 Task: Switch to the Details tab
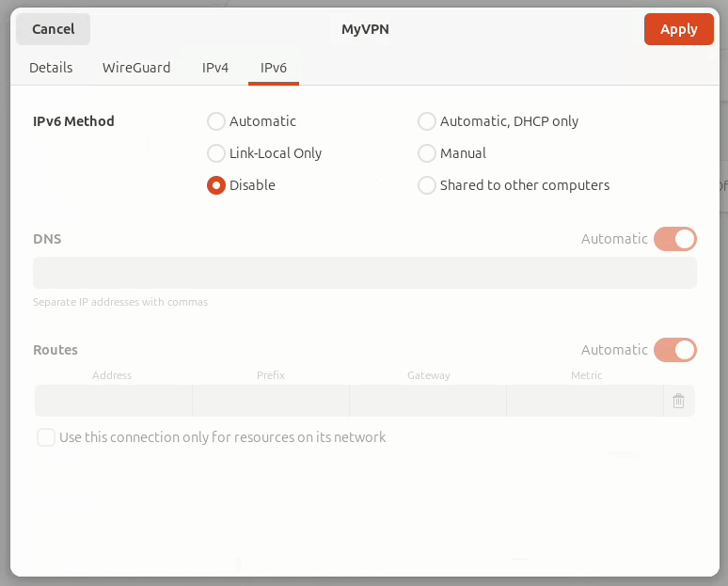pos(51,68)
